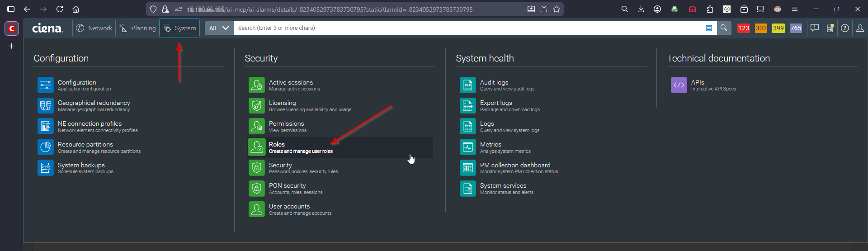Open PON security icon
The height and width of the screenshot is (251, 868).
click(257, 188)
